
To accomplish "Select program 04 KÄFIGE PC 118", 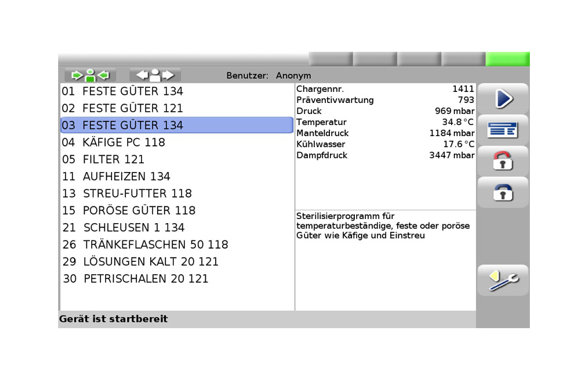I will point(113,142).
